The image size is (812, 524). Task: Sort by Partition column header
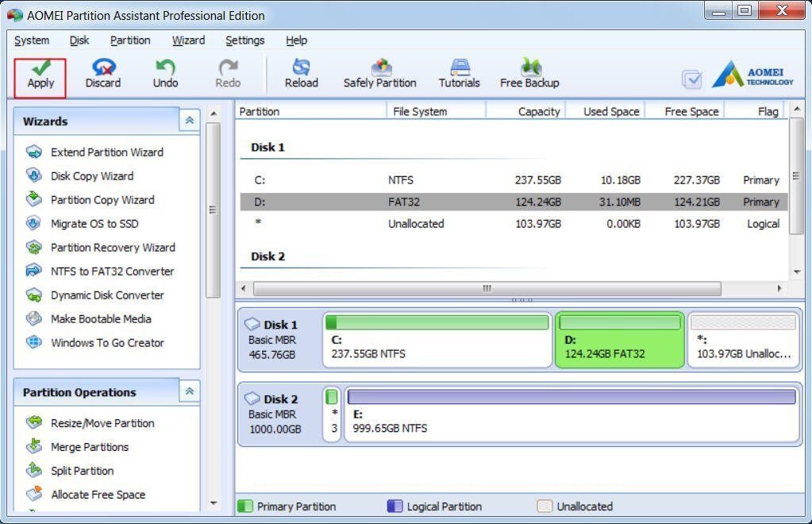(x=310, y=111)
